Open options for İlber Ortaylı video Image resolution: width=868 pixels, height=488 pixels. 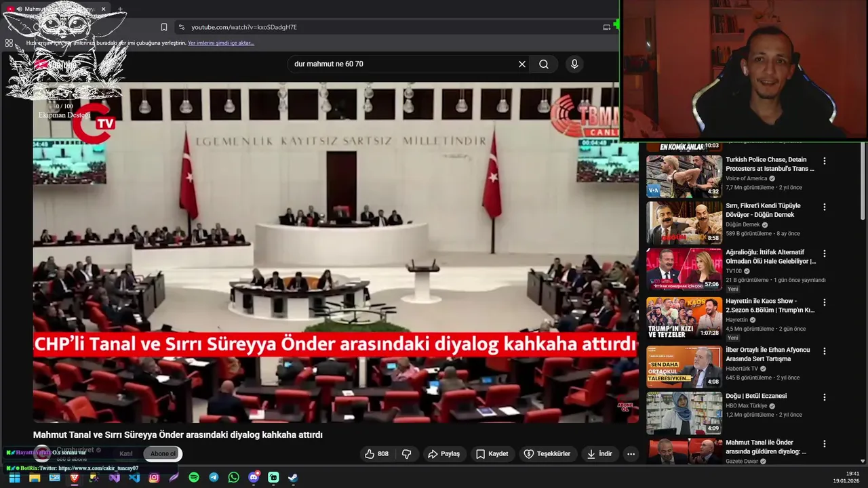pos(825,351)
